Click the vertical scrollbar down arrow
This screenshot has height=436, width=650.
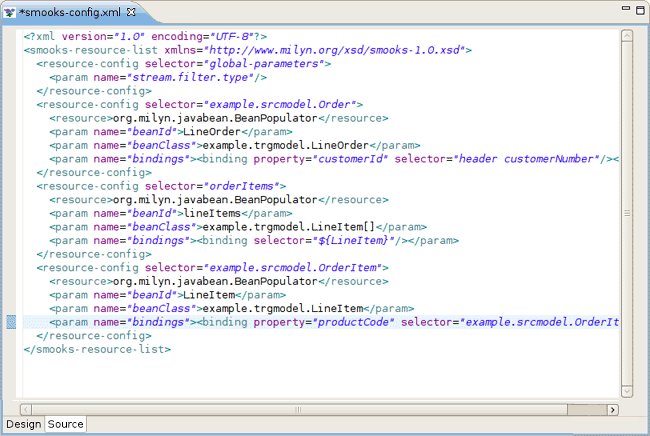tap(627, 391)
